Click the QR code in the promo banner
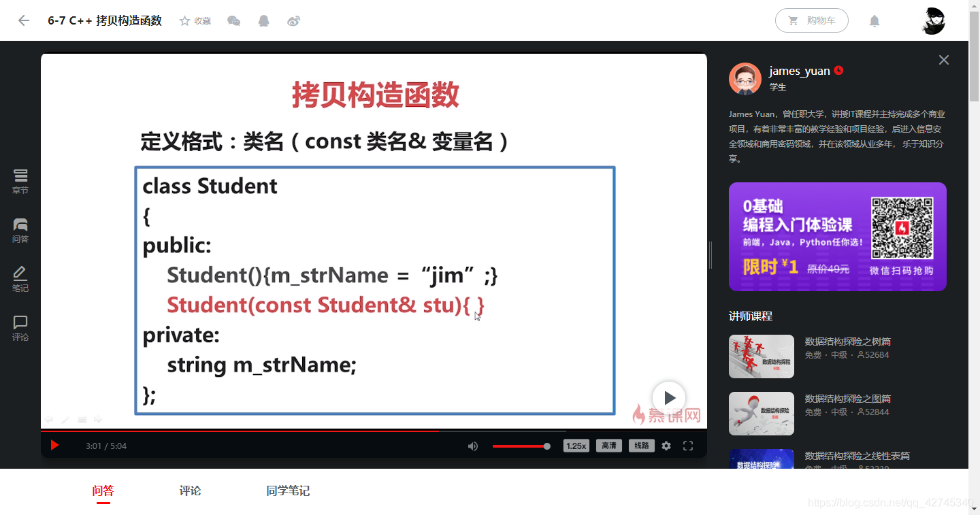Image resolution: width=980 pixels, height=515 pixels. point(902,228)
